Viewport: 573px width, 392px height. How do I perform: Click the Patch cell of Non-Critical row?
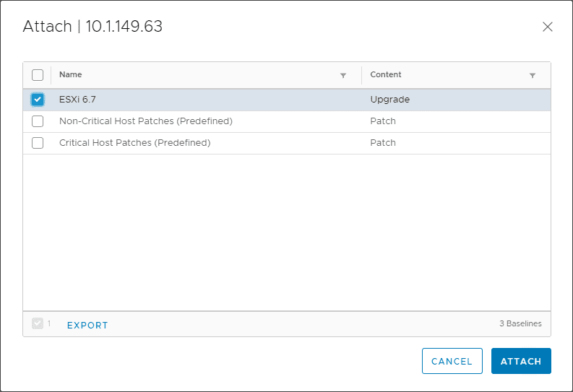pyautogui.click(x=383, y=121)
